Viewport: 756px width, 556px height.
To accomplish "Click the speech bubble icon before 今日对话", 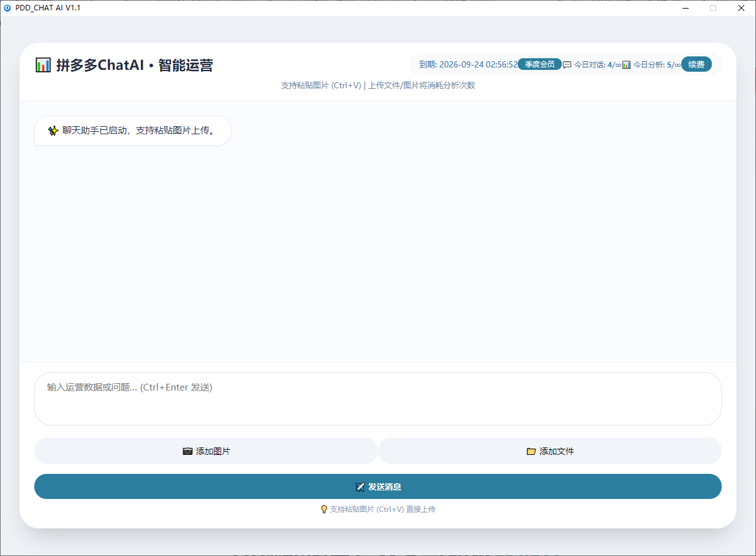I will [x=567, y=64].
